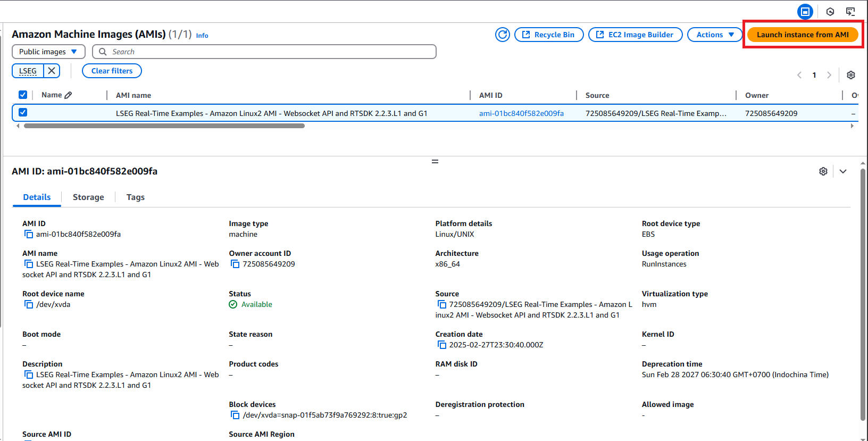Sort by the Owner column header
Image resolution: width=868 pixels, height=441 pixels.
point(757,95)
